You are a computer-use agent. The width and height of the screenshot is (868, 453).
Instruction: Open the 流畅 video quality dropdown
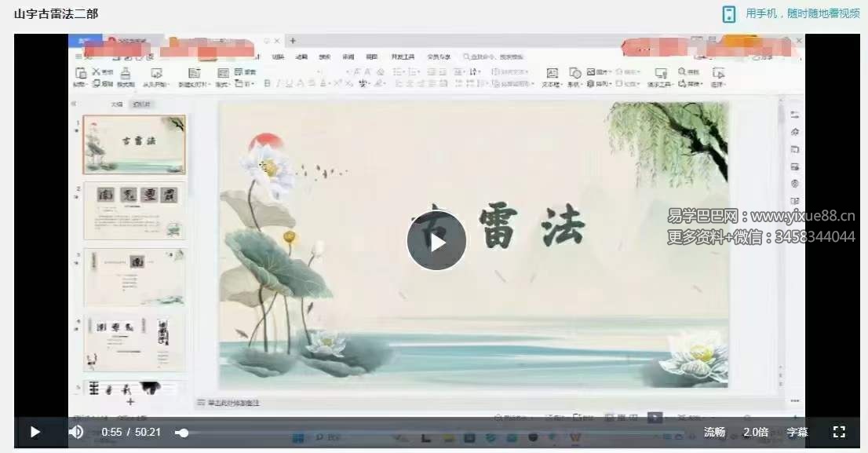click(713, 432)
